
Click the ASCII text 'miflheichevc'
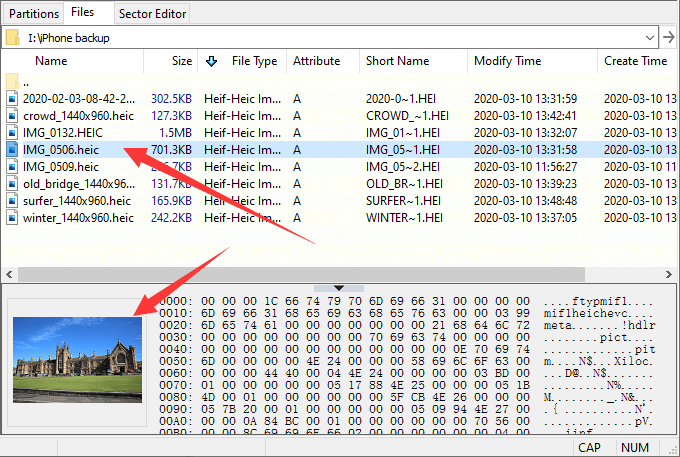click(x=585, y=313)
